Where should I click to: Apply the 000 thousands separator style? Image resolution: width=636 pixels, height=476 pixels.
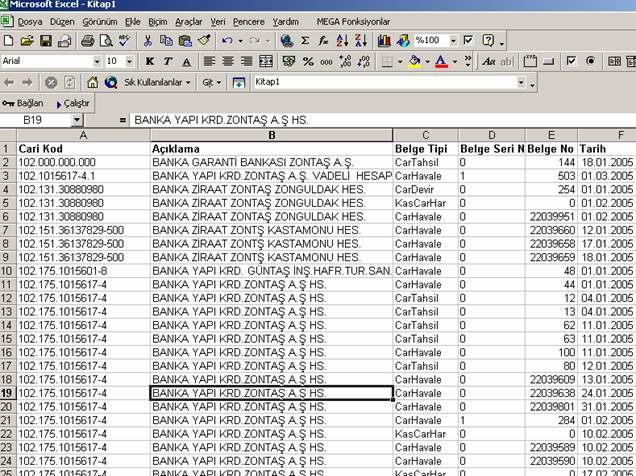point(326,61)
